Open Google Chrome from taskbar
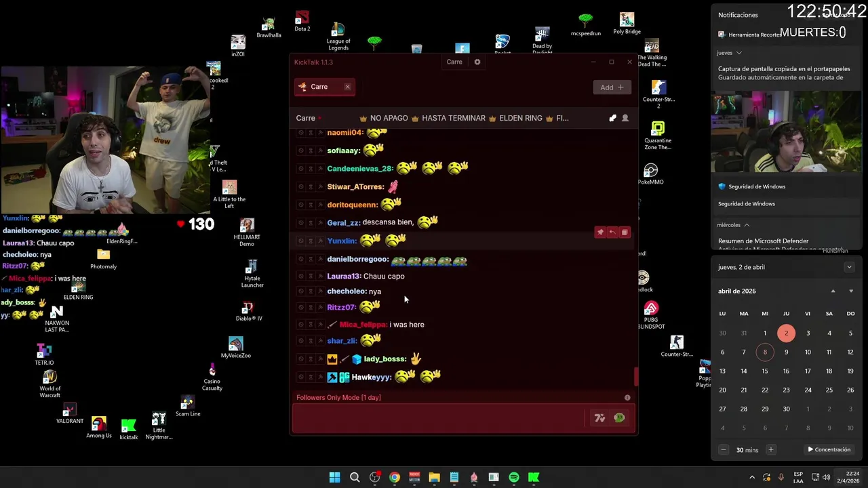 [394, 477]
